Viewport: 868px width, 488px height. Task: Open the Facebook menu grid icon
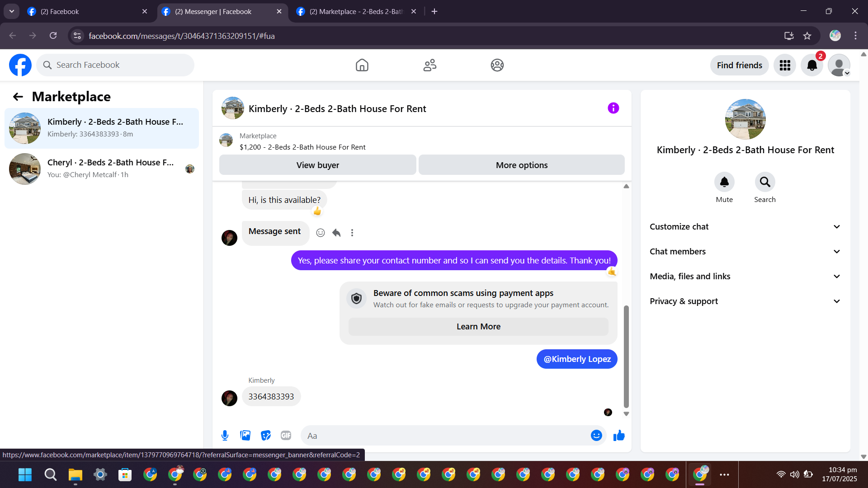tap(785, 66)
